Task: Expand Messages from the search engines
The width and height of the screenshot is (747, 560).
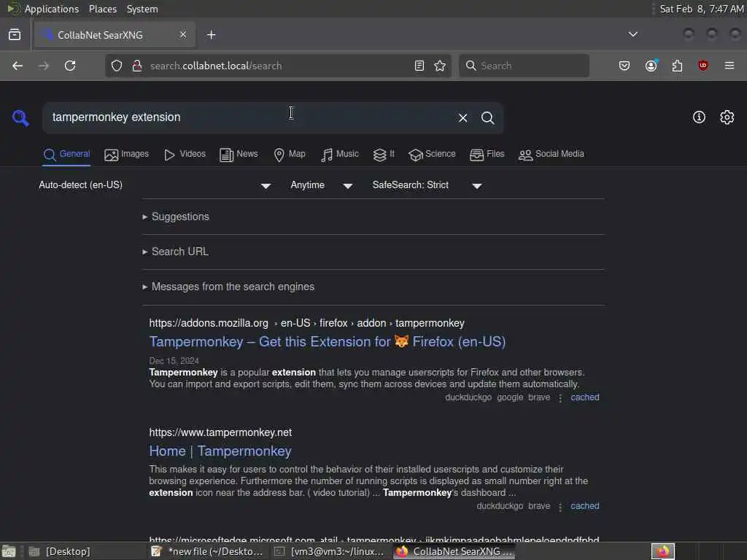Action: click(228, 287)
